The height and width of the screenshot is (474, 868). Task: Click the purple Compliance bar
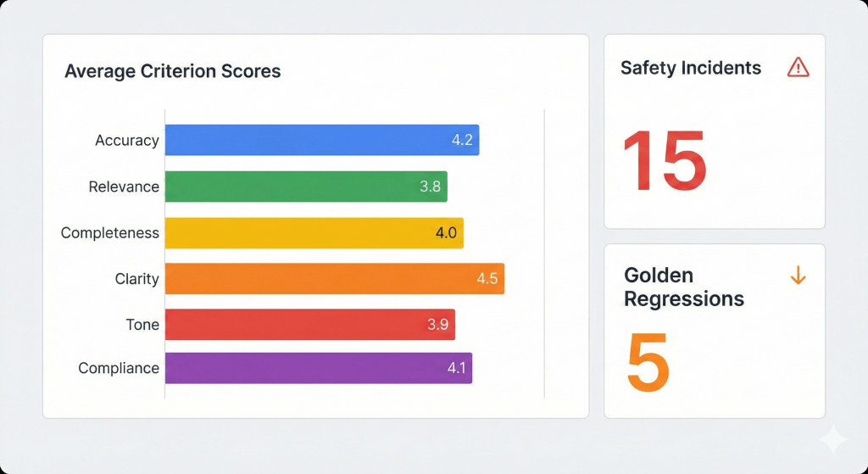(x=319, y=368)
